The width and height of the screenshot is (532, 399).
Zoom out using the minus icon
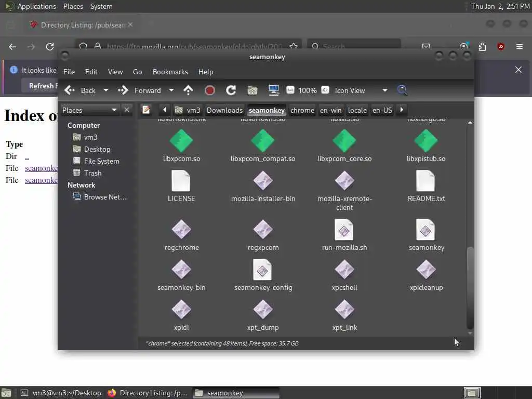290,90
